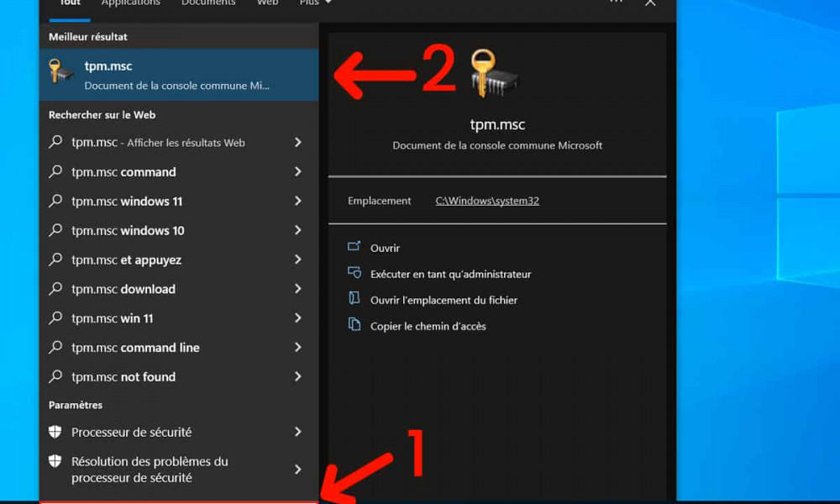Expand the 'tpm.msc download' chevron
Image resolution: width=840 pixels, height=504 pixels.
coord(298,289)
